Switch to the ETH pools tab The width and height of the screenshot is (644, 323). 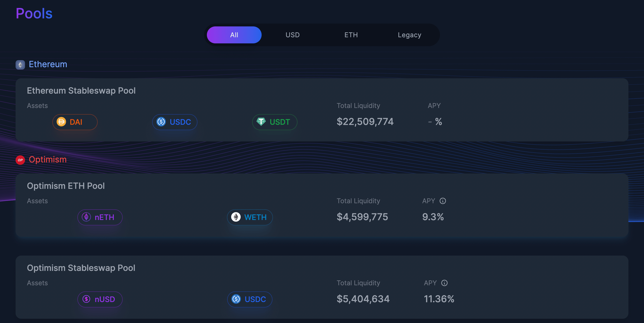point(351,35)
